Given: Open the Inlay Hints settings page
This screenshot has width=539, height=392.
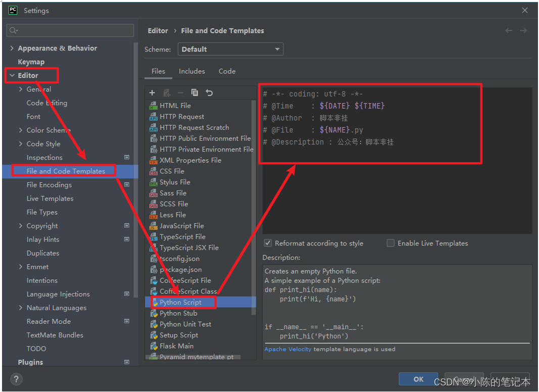Looking at the screenshot, I should (42, 239).
